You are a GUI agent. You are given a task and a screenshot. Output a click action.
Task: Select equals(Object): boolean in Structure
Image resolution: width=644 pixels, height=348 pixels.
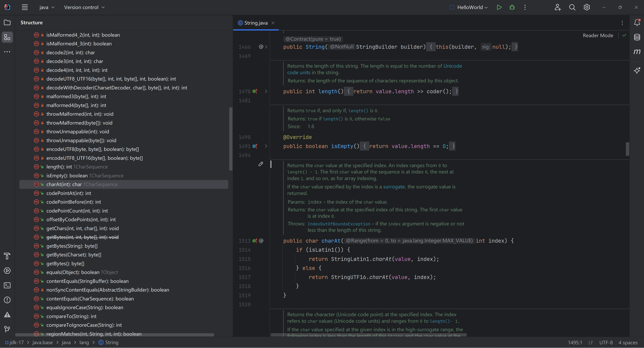click(123, 272)
